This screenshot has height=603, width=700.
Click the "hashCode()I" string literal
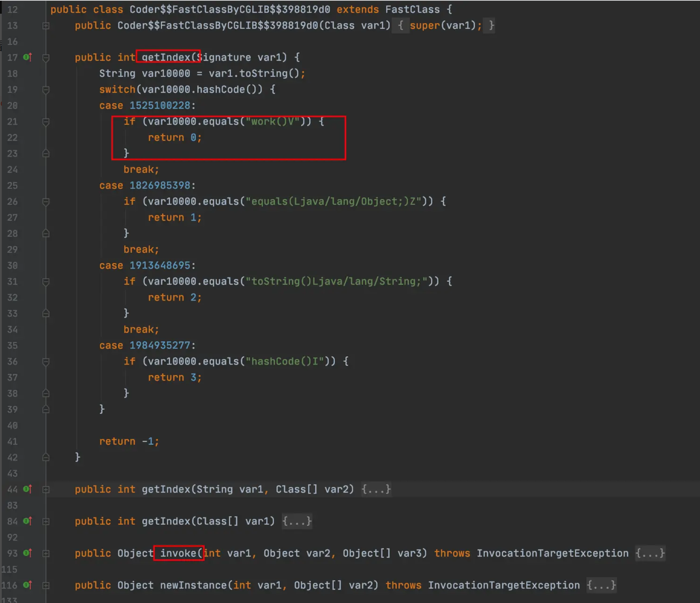pyautogui.click(x=285, y=361)
